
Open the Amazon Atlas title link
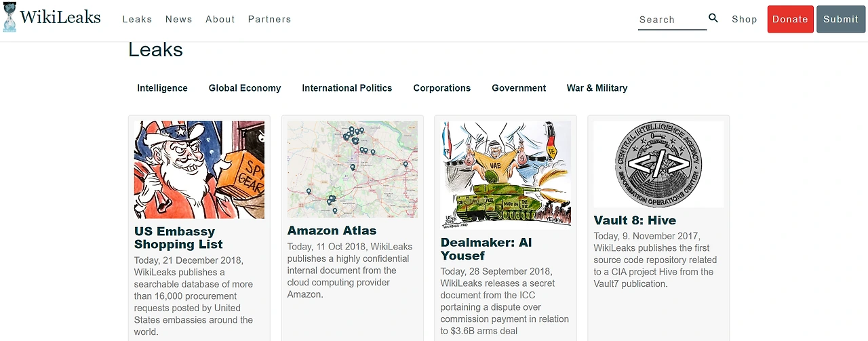(332, 230)
